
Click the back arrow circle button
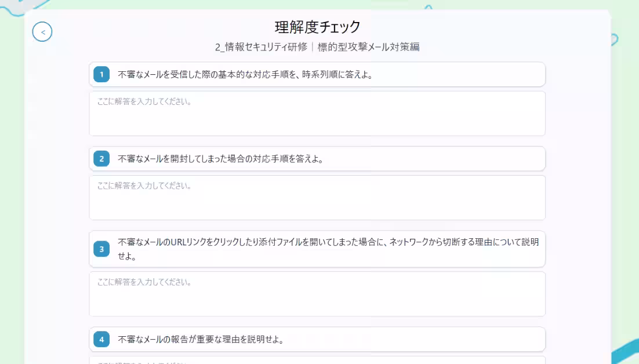pyautogui.click(x=42, y=32)
